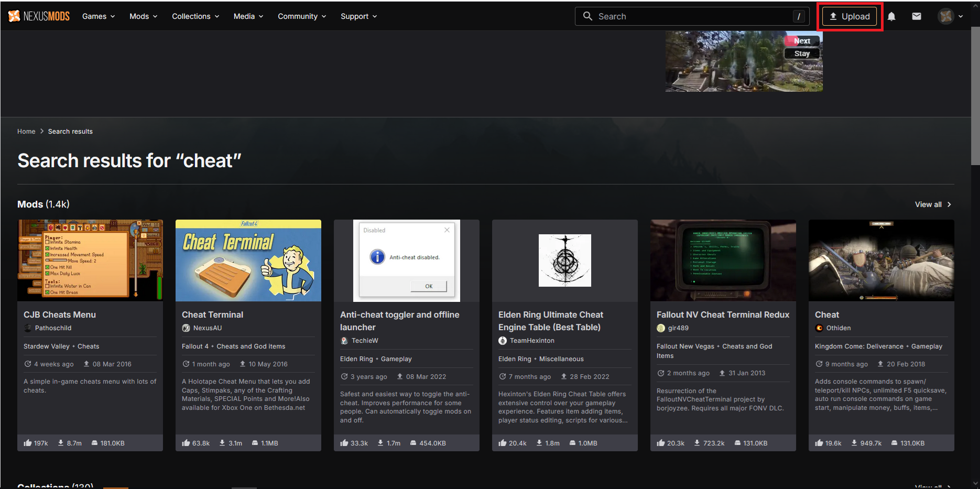
Task: Click the search magnifier icon
Action: point(588,16)
